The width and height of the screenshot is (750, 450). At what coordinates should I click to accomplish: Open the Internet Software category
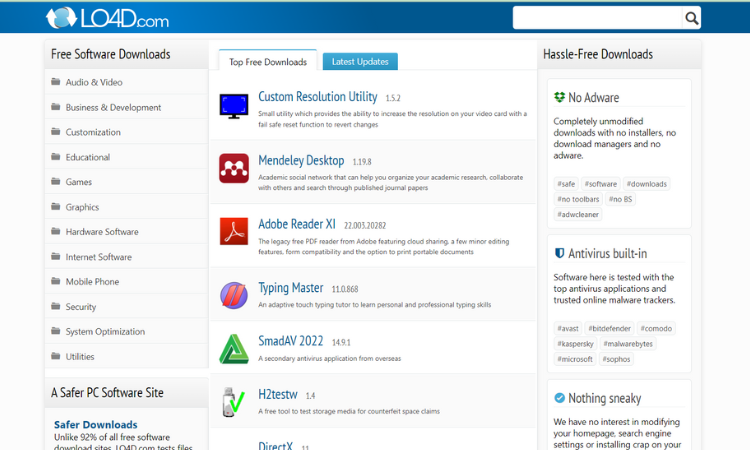pyautogui.click(x=99, y=257)
